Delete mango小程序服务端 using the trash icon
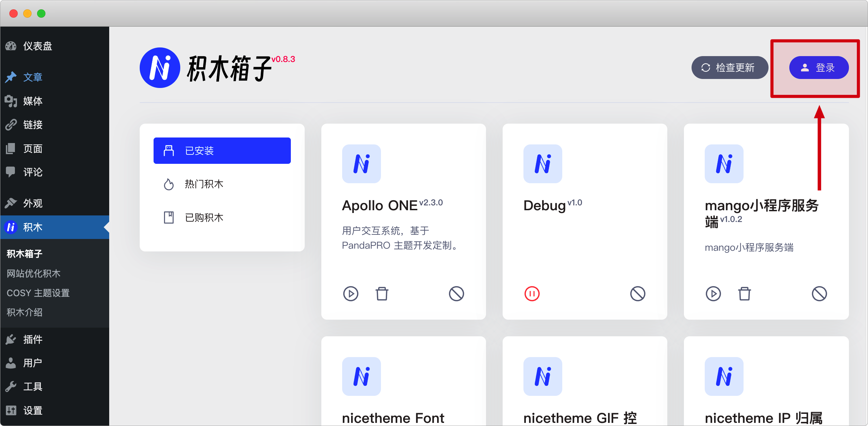Screen dimensions: 868x426 point(745,294)
